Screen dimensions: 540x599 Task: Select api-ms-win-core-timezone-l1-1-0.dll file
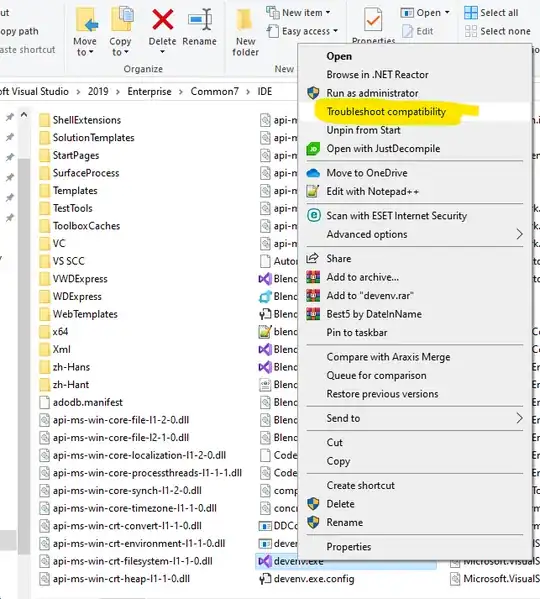coord(128,508)
